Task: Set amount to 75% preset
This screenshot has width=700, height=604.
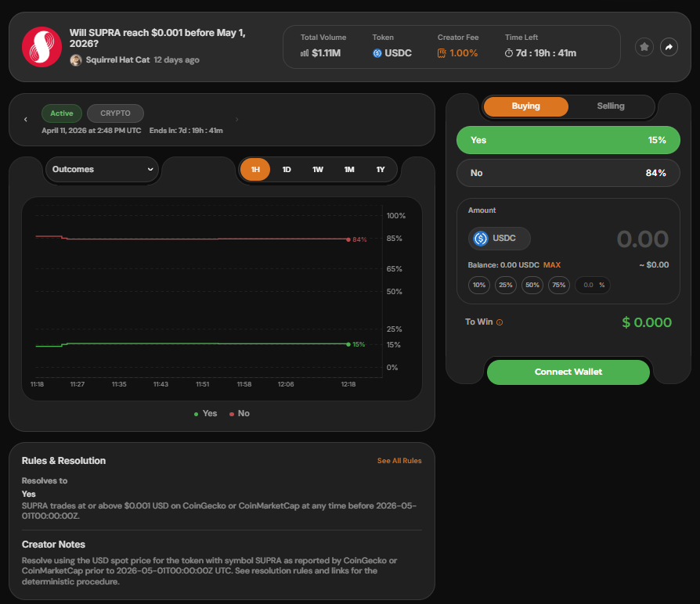Action: (x=559, y=285)
